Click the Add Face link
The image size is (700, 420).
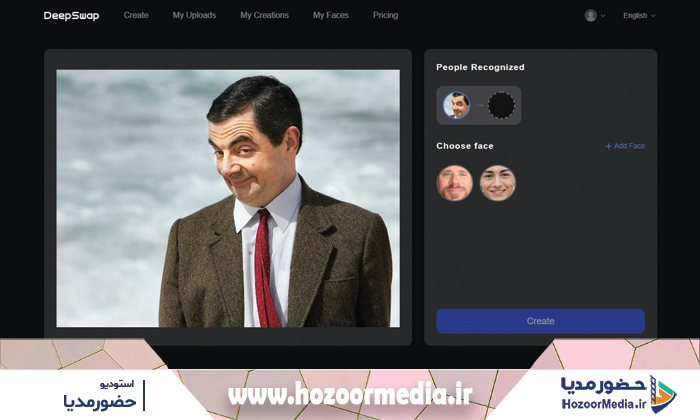point(625,146)
